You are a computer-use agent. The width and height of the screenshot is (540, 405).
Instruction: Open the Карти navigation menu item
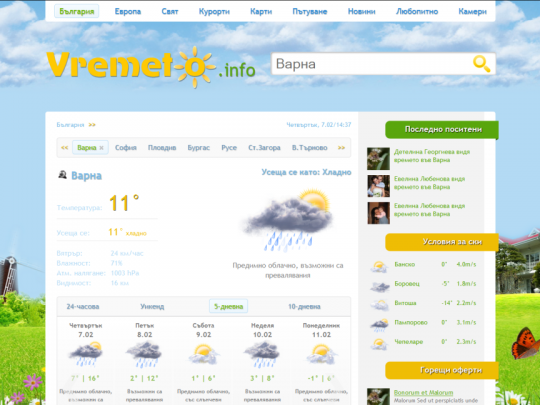point(261,11)
